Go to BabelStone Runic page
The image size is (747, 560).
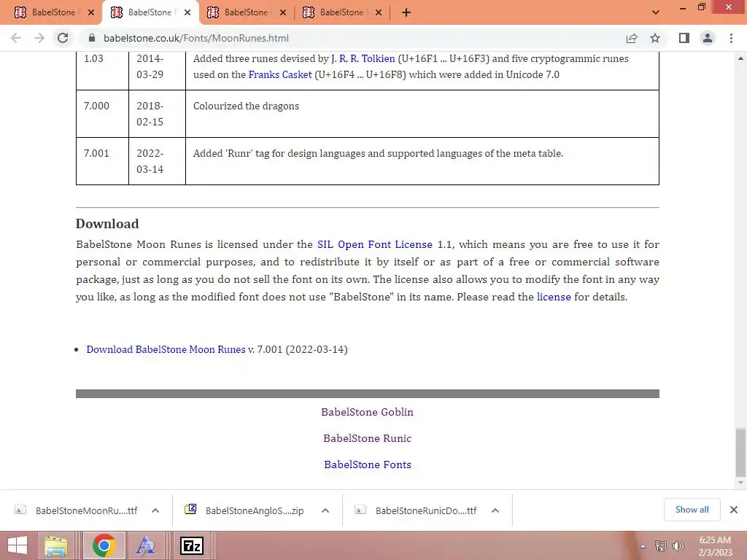368,438
